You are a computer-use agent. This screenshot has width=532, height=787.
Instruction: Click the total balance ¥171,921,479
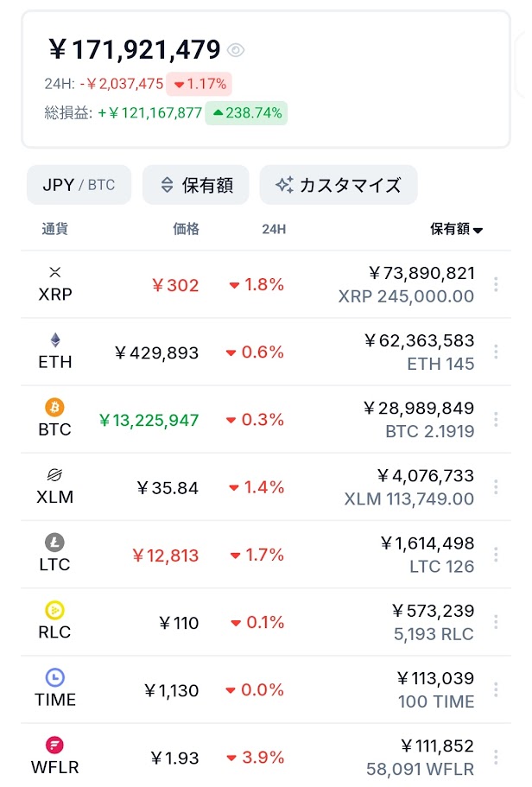[x=135, y=50]
